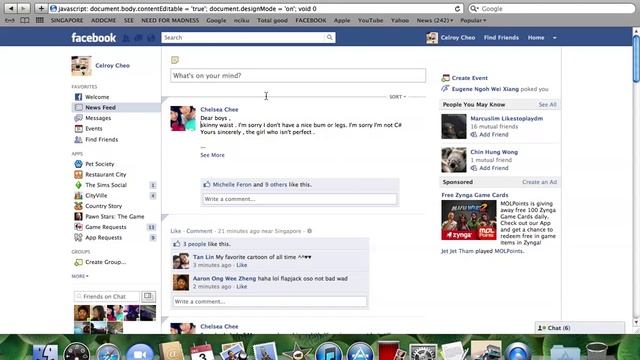Viewport: 640px width, 360px height.
Task: Click the thumbs-up like icon for Michelle Feron
Action: (x=207, y=184)
